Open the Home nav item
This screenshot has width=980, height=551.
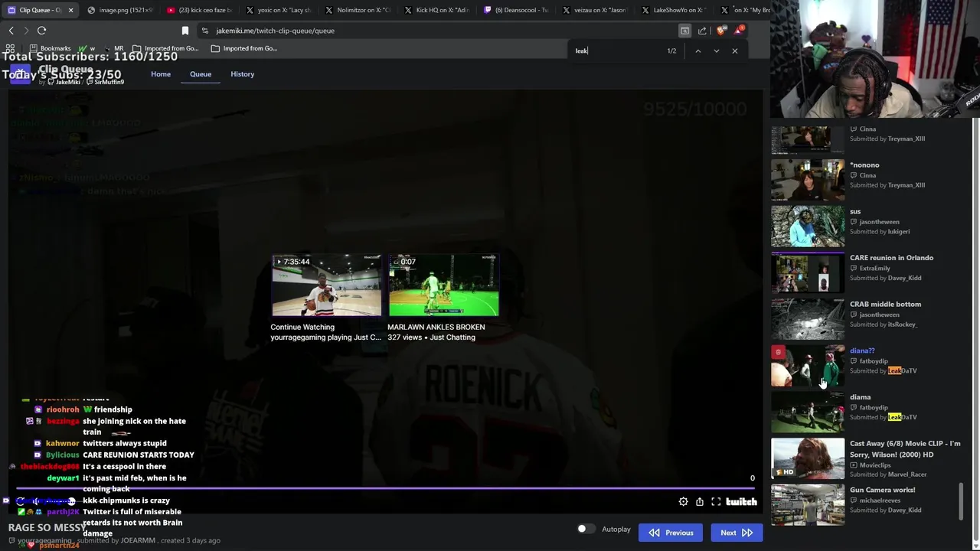(x=161, y=74)
